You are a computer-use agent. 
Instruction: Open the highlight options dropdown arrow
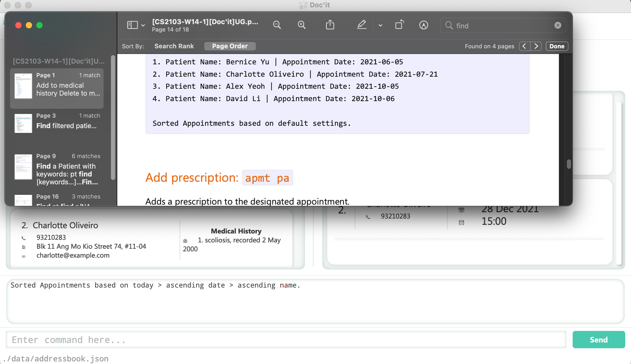[380, 25]
